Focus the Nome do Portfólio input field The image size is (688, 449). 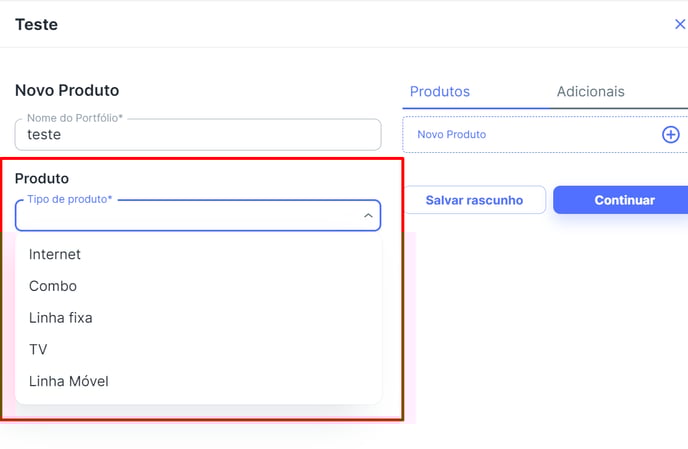coord(198,134)
